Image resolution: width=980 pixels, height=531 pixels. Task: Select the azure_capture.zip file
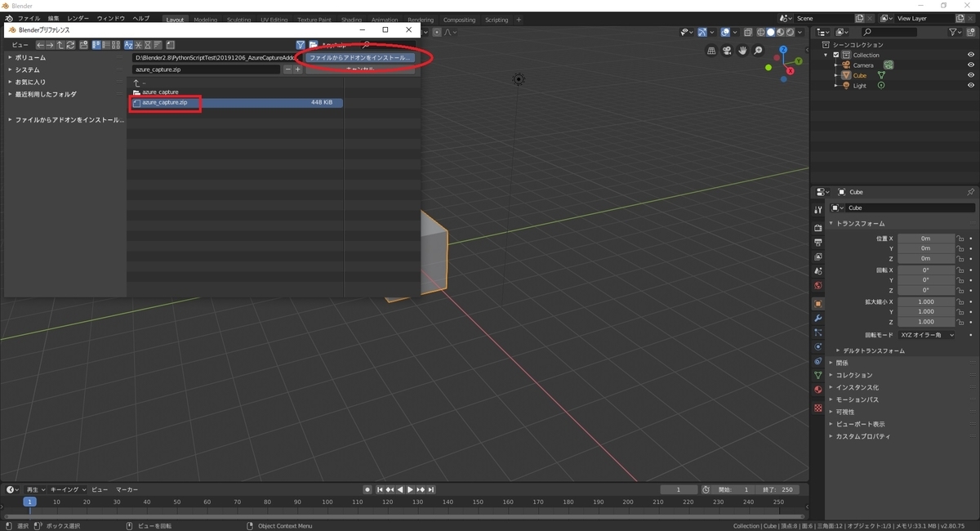(238, 103)
